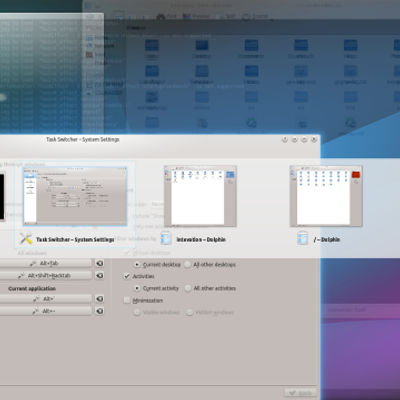400x400 pixels.
Task: Select the Current activity radio button
Action: pos(137,288)
